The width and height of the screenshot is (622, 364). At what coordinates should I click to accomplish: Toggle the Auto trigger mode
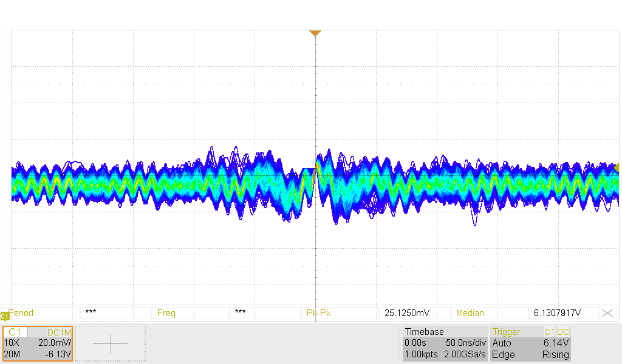point(502,343)
